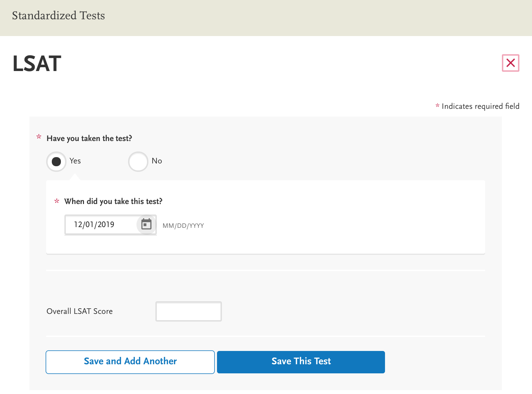Click the 'No' option label text
Screen dimensions: 532x394
point(157,161)
